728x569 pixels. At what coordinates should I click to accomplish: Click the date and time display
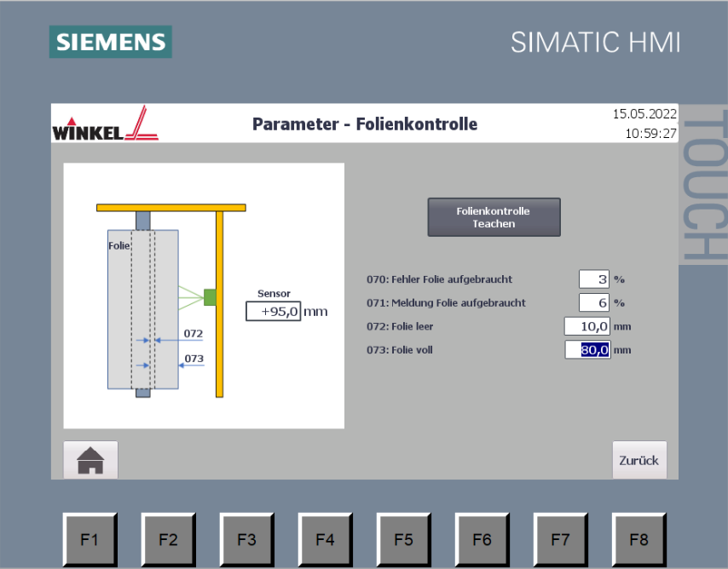tap(644, 124)
